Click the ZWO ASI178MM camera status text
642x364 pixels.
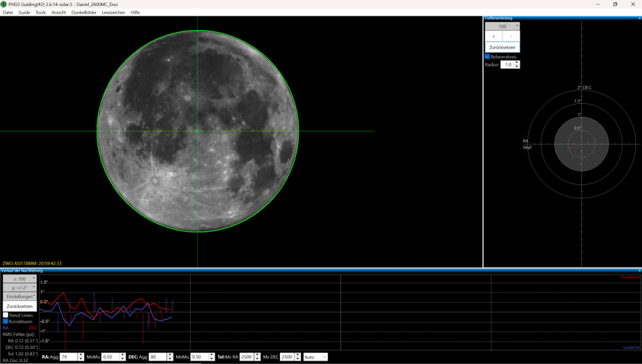tap(32, 263)
